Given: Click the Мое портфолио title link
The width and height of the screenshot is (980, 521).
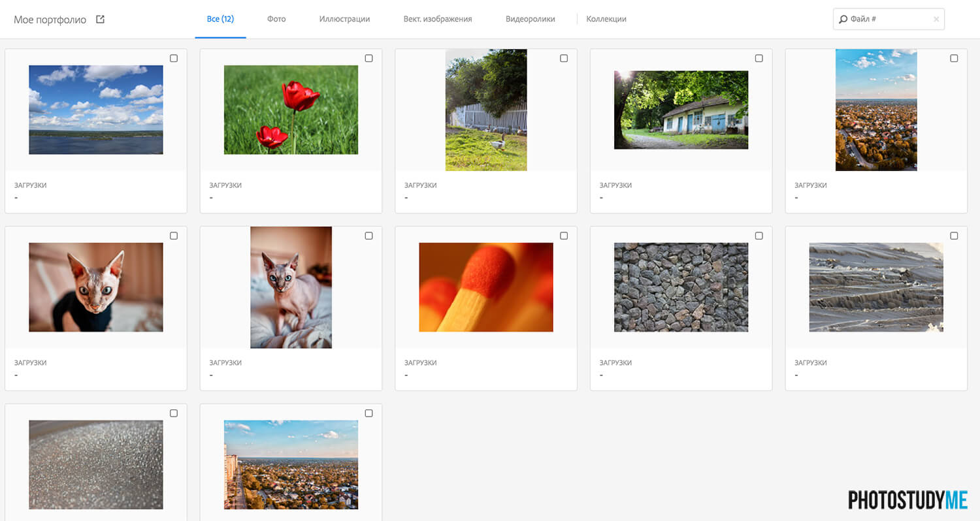Looking at the screenshot, I should click(x=50, y=20).
